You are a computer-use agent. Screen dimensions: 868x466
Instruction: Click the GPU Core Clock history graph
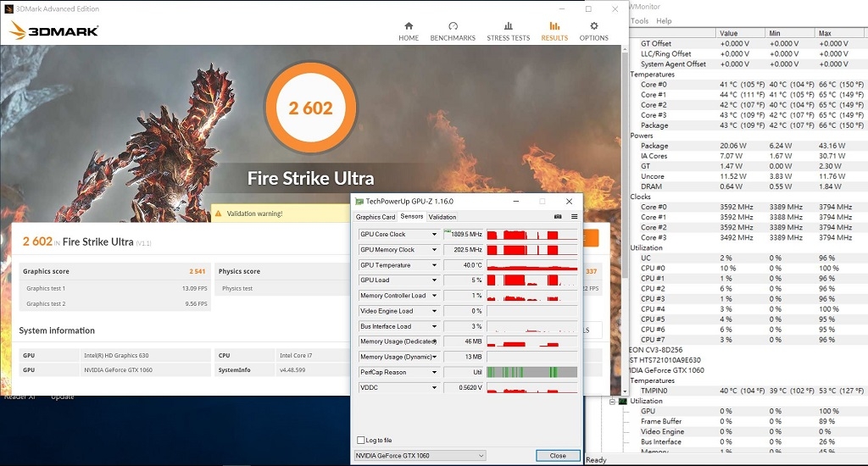coord(532,234)
